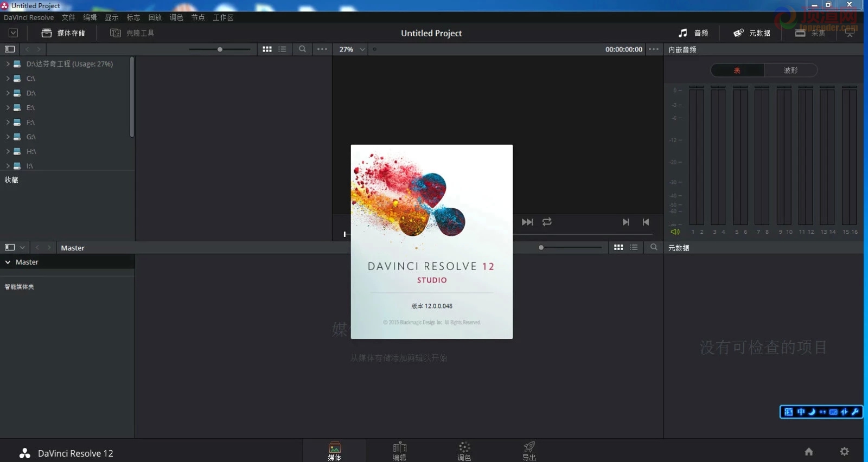The image size is (868, 462).
Task: Open the Playback (回放) menu
Action: click(155, 17)
